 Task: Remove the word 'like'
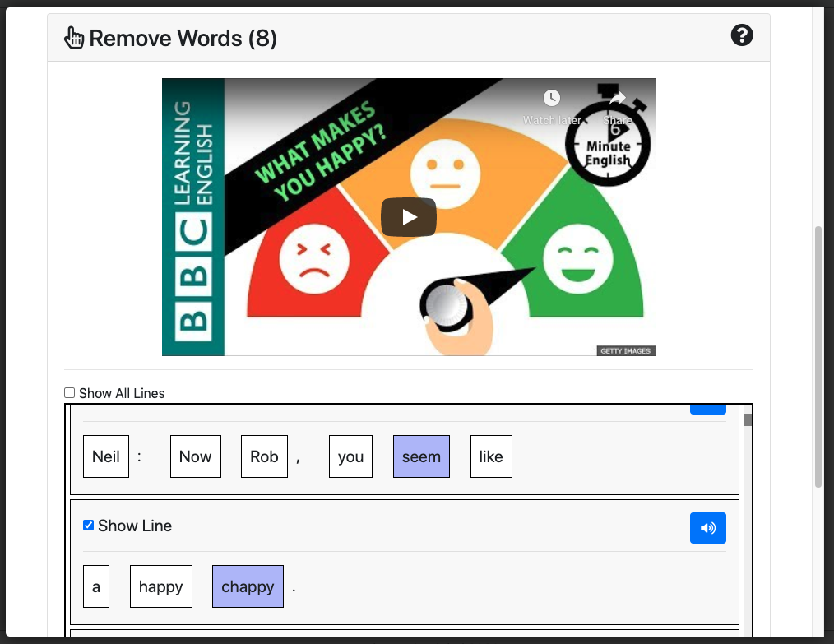(491, 456)
